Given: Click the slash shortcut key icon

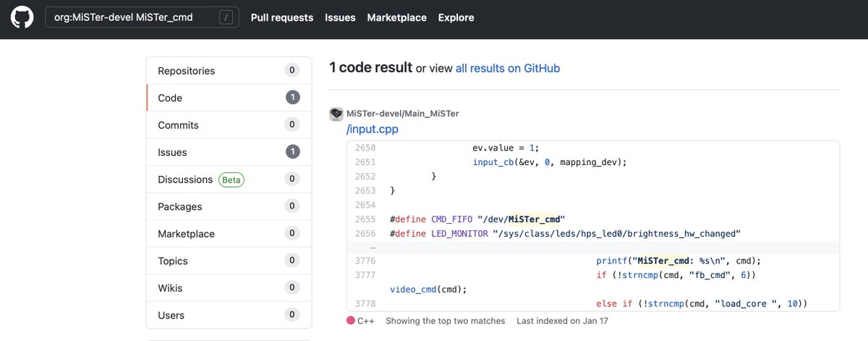Looking at the screenshot, I should [226, 17].
